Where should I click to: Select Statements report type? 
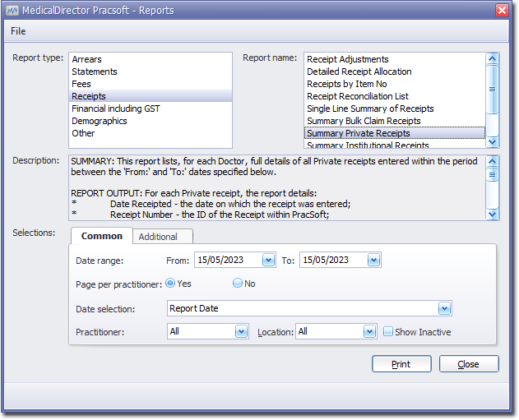point(95,72)
